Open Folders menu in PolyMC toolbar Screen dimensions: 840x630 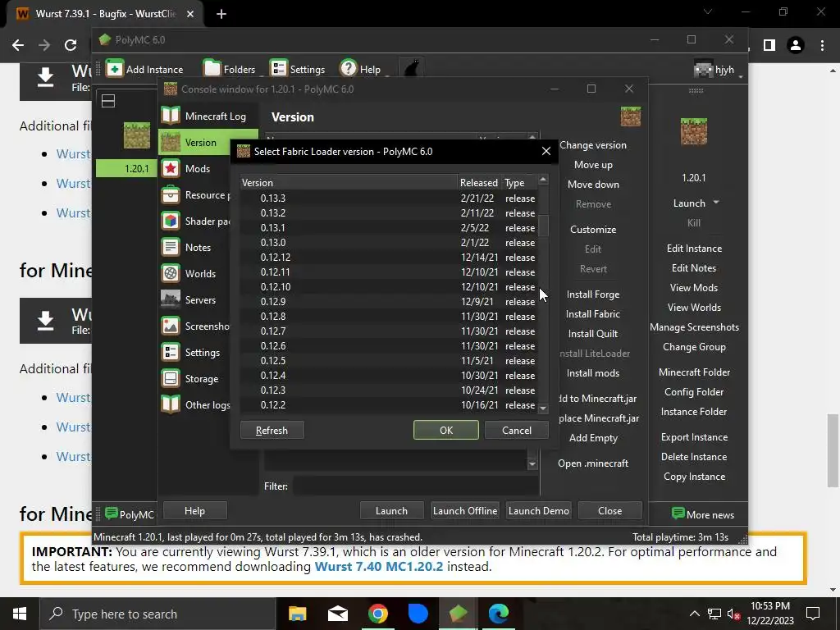[x=230, y=69]
